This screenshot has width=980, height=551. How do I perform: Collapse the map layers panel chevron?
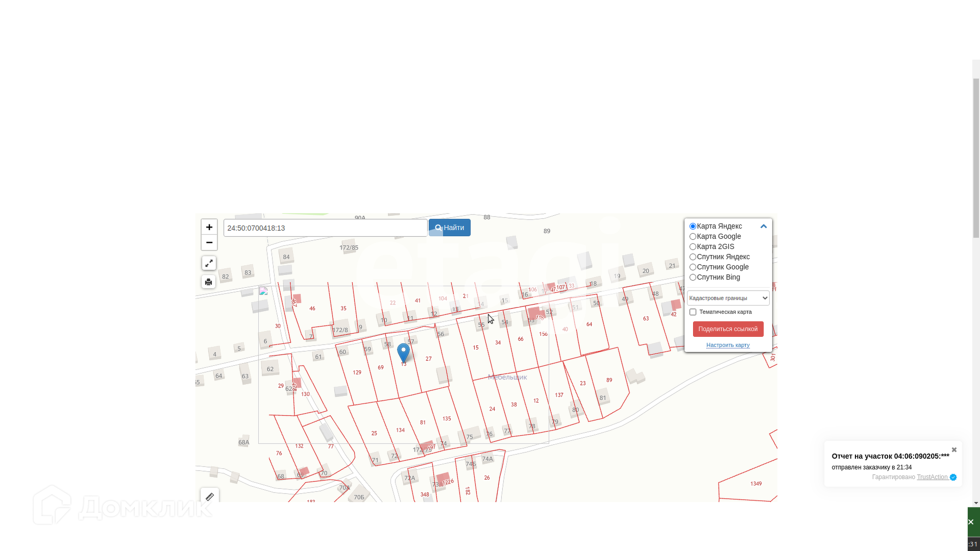[764, 227]
